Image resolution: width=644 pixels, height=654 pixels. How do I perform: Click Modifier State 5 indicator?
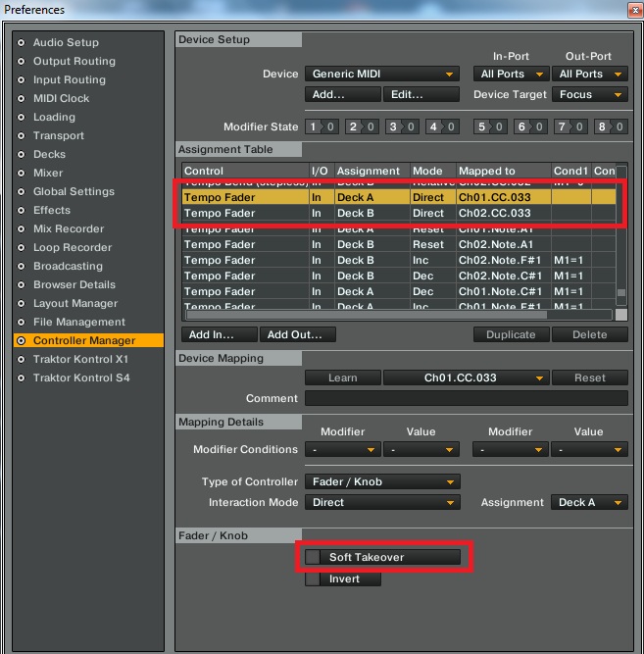click(490, 126)
